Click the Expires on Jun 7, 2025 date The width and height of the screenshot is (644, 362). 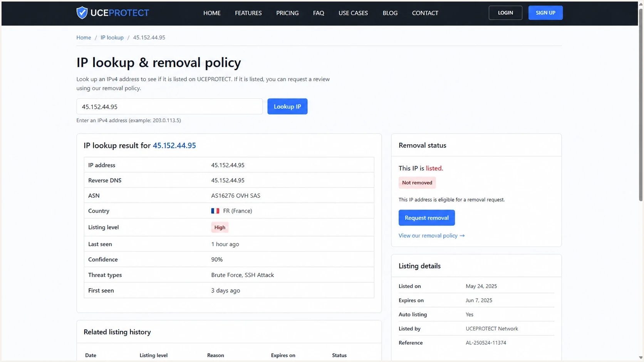479,300
